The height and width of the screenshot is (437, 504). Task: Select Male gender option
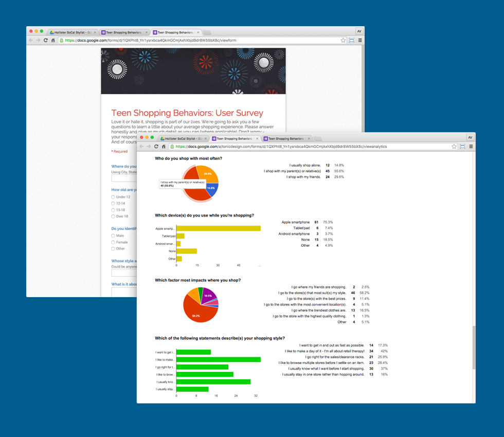click(x=113, y=236)
